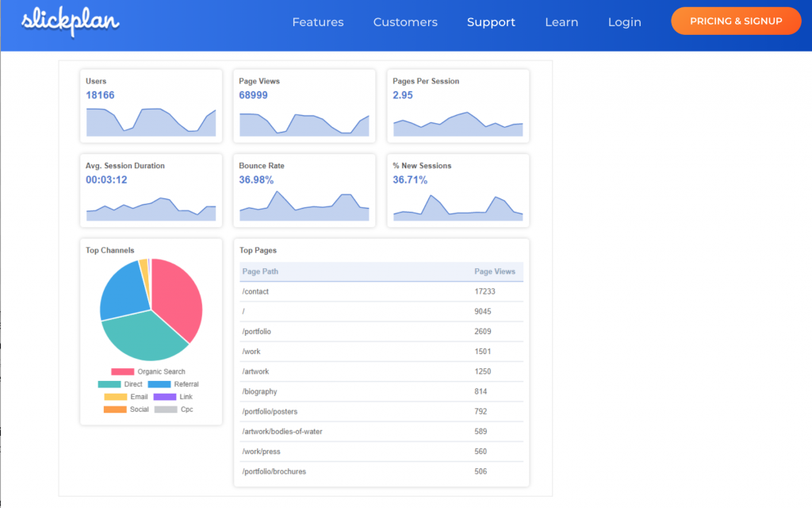This screenshot has height=508, width=812.
Task: Toggle the Email legend color swatch
Action: [115, 397]
